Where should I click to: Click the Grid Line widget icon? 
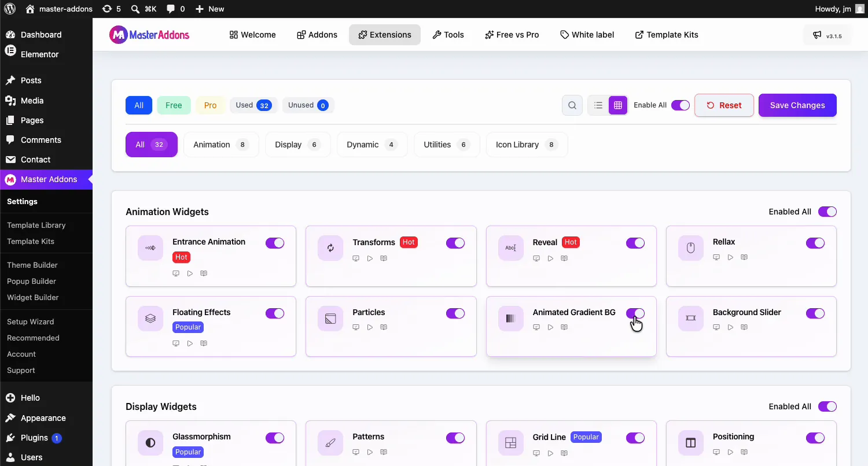pos(511,443)
